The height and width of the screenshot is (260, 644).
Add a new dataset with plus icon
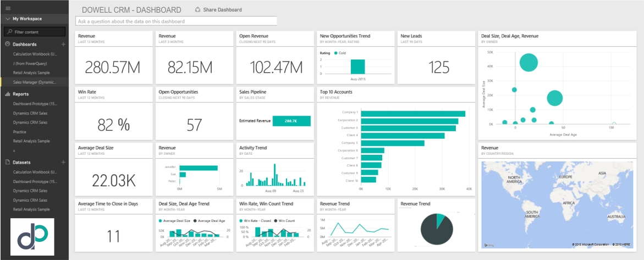[x=63, y=162]
